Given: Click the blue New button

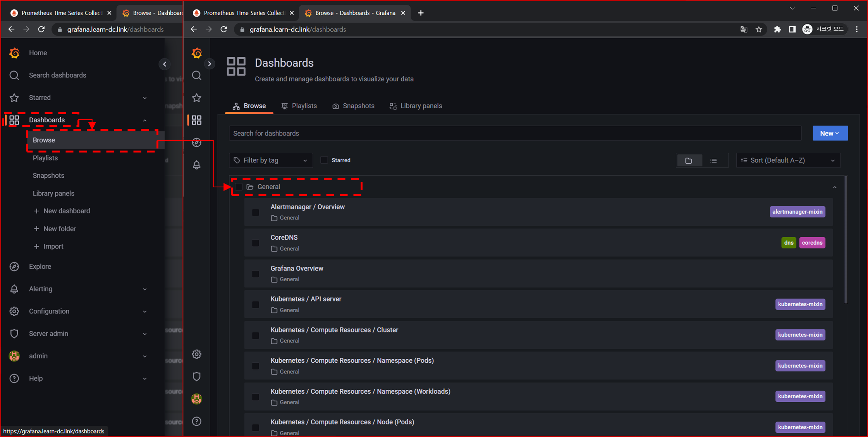Looking at the screenshot, I should tap(830, 133).
